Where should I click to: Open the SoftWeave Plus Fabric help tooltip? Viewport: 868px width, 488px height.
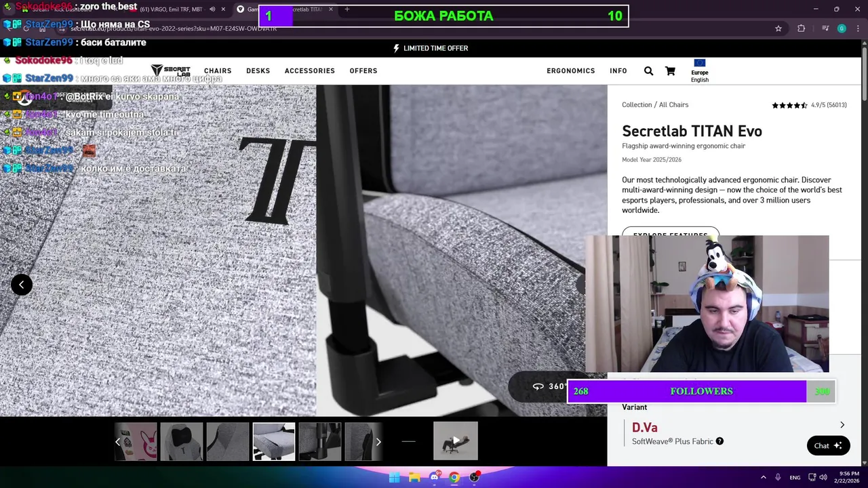click(x=719, y=441)
